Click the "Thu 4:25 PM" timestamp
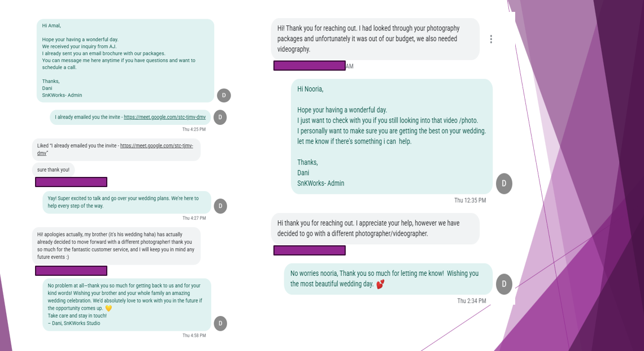 tap(194, 129)
